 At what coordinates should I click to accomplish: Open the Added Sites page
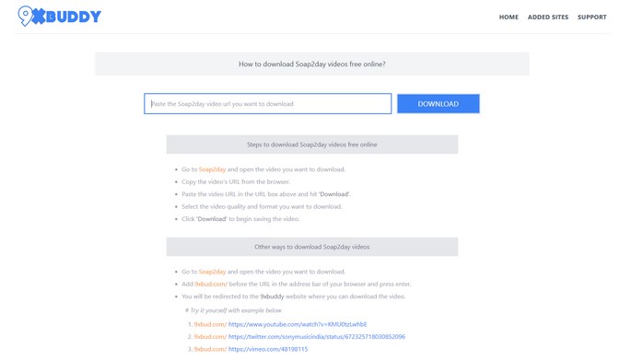[548, 17]
